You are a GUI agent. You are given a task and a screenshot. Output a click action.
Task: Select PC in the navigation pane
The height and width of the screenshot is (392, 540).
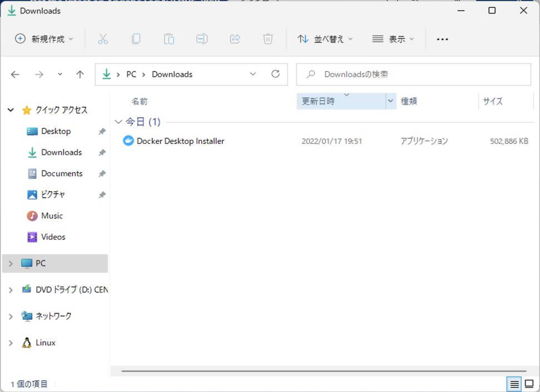click(x=55, y=264)
